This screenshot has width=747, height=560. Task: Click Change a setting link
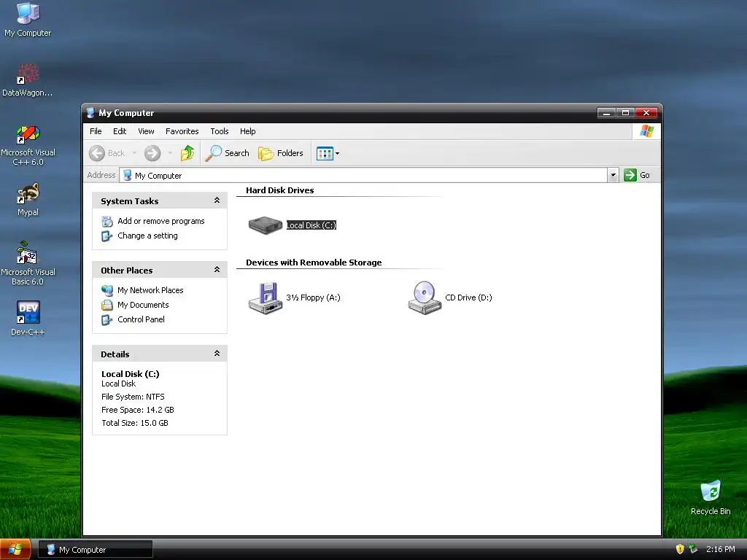tap(147, 236)
